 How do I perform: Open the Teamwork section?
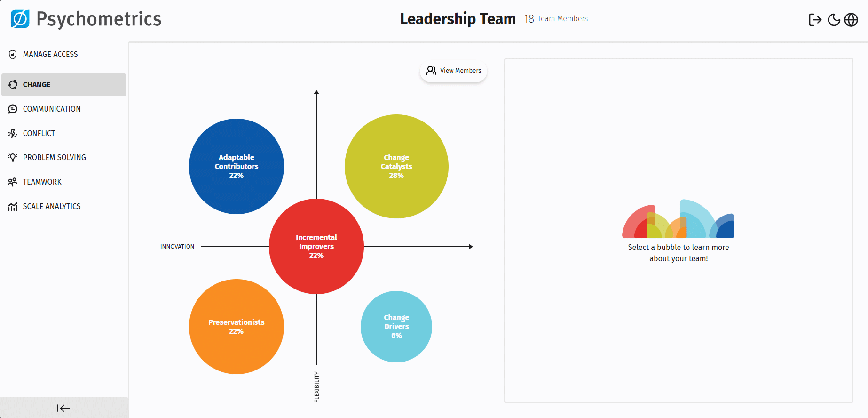[42, 182]
